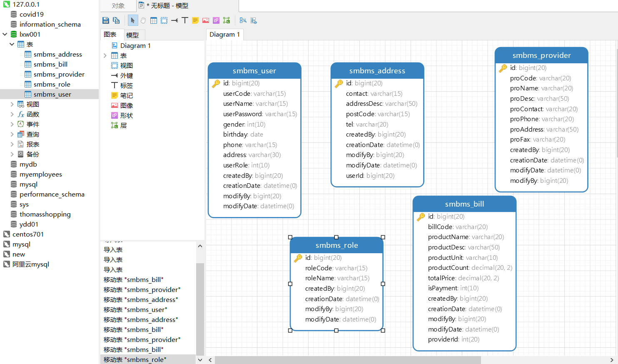This screenshot has height=364, width=618.
Task: Click the covid19 database icon
Action: pyautogui.click(x=14, y=14)
